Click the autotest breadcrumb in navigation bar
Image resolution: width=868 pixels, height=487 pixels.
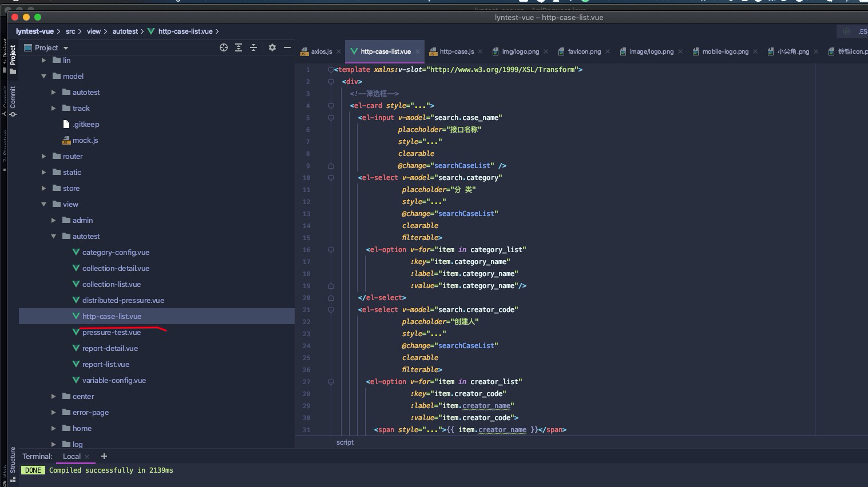[x=125, y=31]
